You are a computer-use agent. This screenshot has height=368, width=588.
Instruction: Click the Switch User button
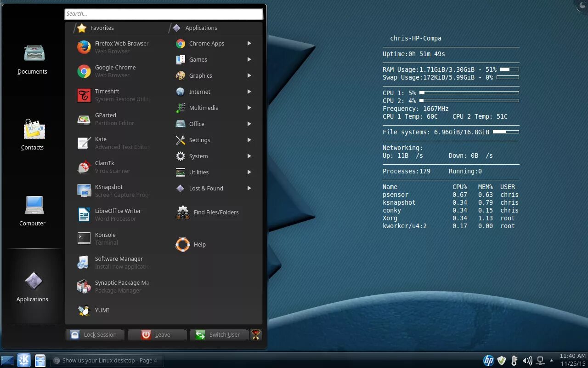[219, 334]
